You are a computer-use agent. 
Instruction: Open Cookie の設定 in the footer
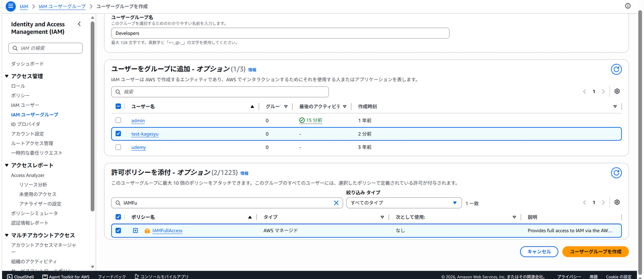tap(619, 277)
